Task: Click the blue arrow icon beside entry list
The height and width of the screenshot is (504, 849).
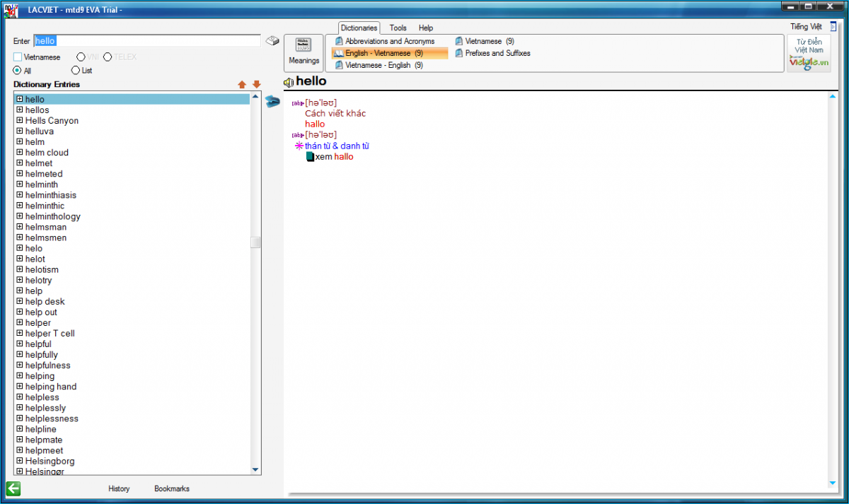Action: coord(272,102)
